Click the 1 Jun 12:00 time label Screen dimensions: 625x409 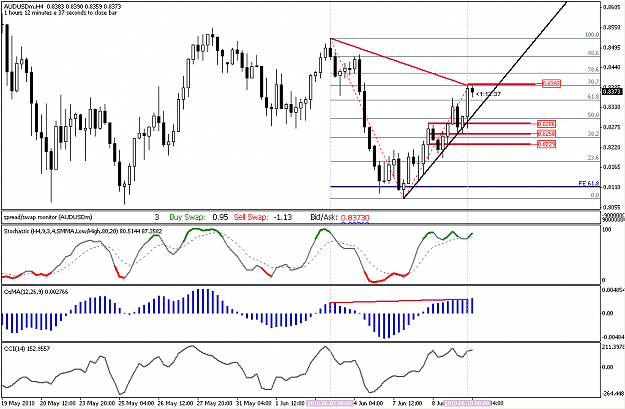click(291, 403)
